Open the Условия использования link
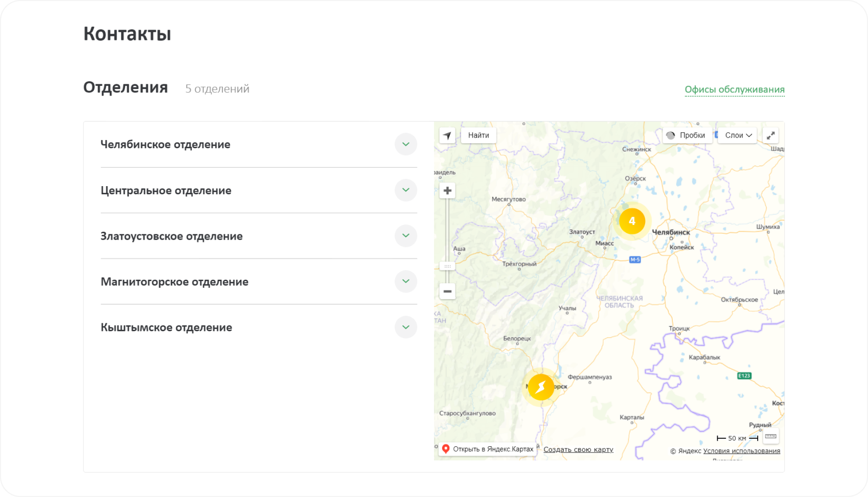The height and width of the screenshot is (497, 868). click(x=741, y=451)
